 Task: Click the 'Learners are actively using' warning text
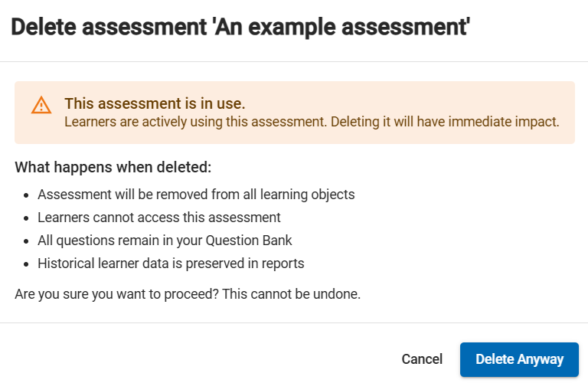312,122
